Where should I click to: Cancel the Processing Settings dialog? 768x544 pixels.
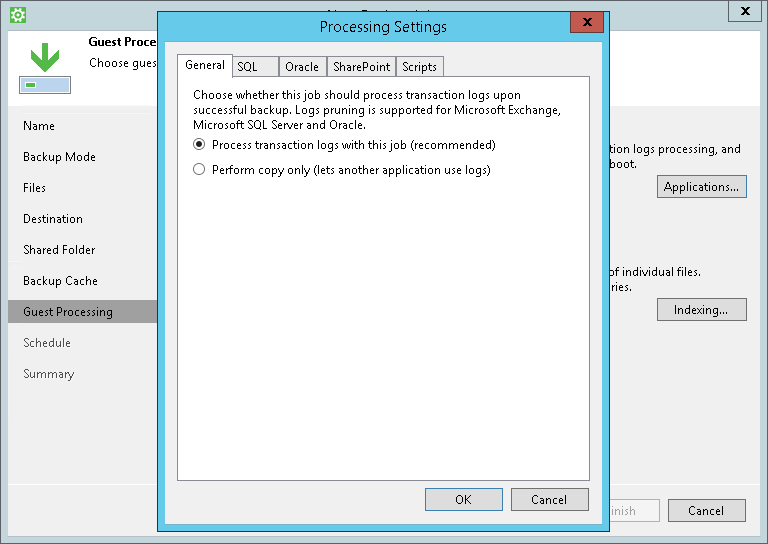click(x=550, y=499)
